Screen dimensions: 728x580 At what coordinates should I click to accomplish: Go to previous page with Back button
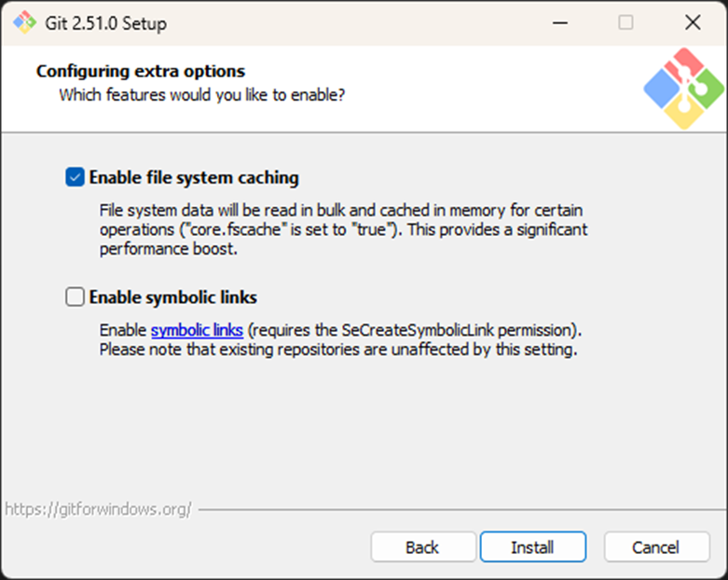tap(422, 547)
